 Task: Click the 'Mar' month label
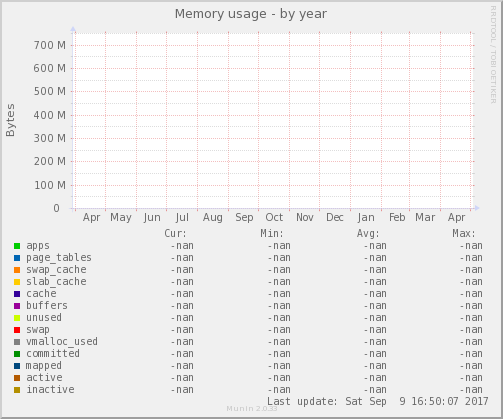[425, 218]
